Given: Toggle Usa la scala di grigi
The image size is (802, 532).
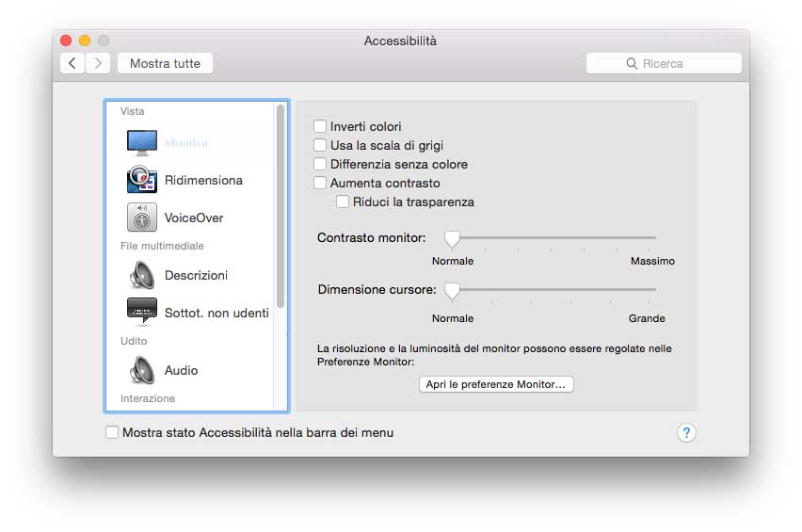Looking at the screenshot, I should coord(320,145).
